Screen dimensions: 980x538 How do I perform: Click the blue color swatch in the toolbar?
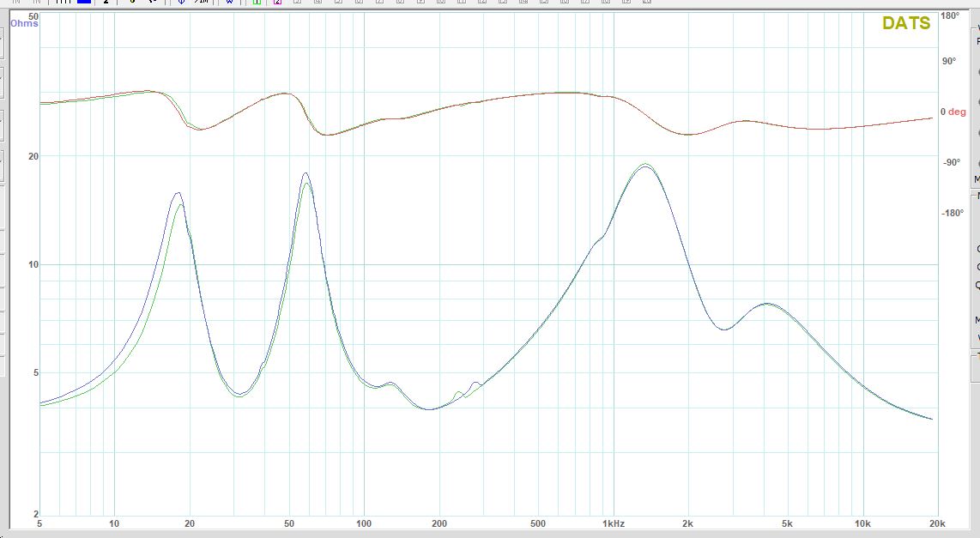coord(84,3)
